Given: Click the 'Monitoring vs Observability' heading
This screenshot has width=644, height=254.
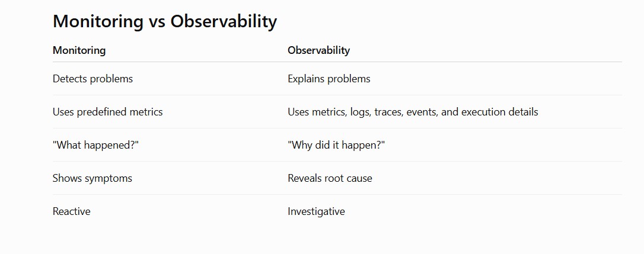Looking at the screenshot, I should (x=165, y=21).
